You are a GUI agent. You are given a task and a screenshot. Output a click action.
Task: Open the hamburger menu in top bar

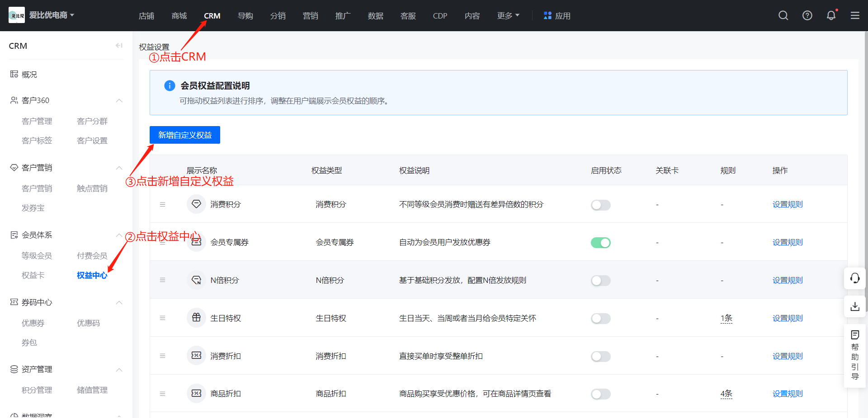[855, 15]
